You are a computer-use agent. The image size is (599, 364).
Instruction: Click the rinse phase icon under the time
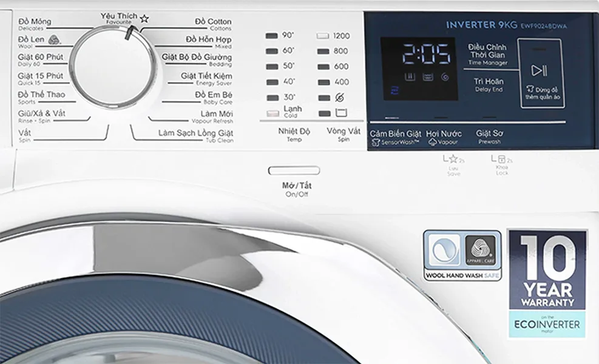click(x=427, y=77)
